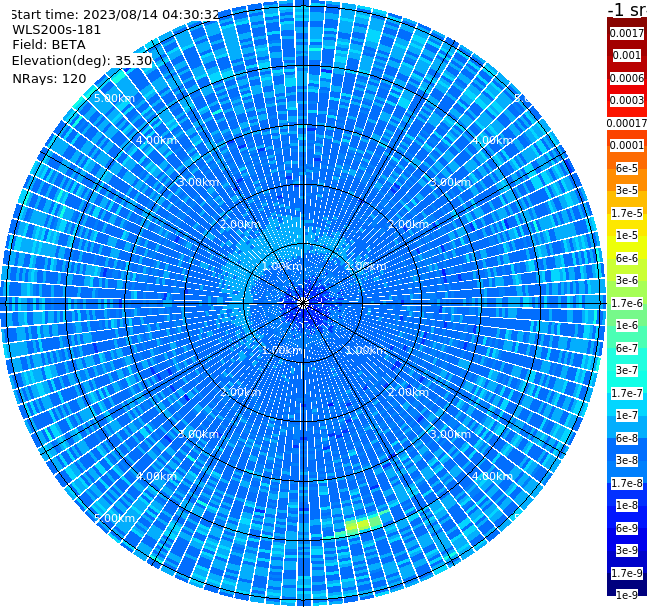Click the Start time 2023/08/14 04:30:32 text

tap(115, 15)
